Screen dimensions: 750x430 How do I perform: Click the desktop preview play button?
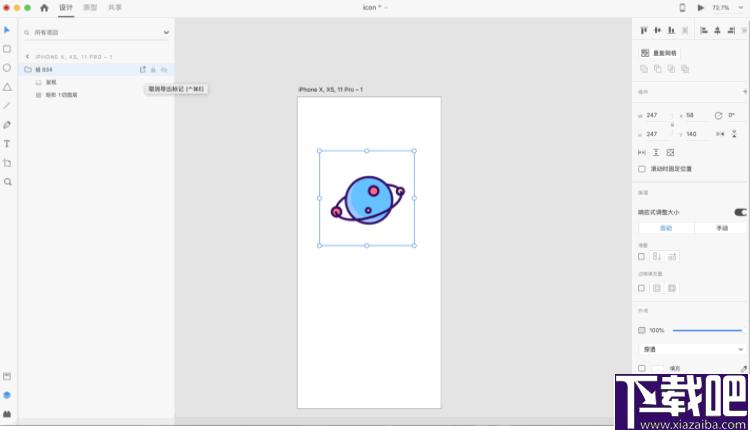[x=701, y=8]
